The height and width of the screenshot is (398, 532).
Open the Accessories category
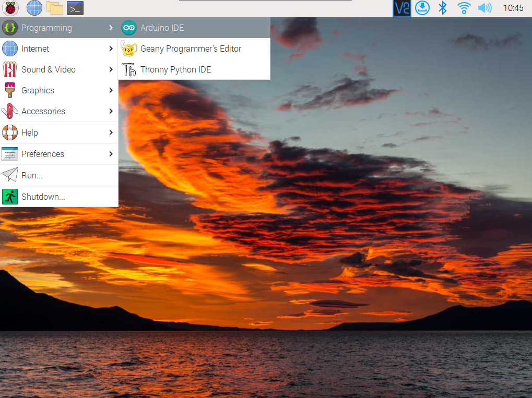click(x=43, y=111)
